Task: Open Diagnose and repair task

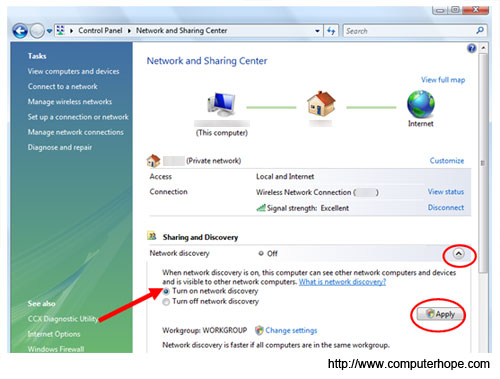Action: [x=60, y=147]
